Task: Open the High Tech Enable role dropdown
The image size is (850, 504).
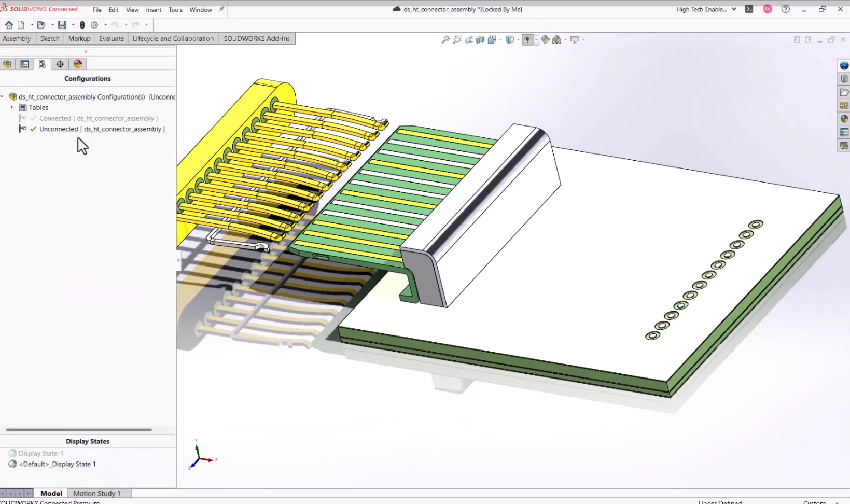Action: 734,9
